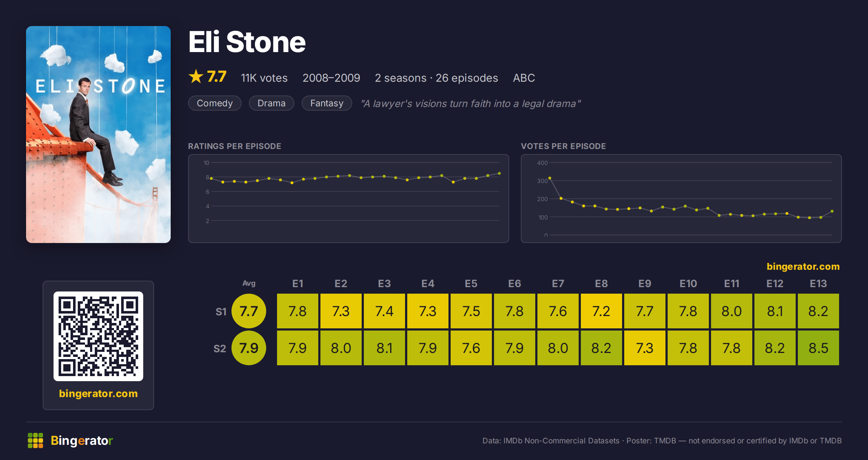Click the S1 E8 cell rated 7.2

(x=601, y=311)
